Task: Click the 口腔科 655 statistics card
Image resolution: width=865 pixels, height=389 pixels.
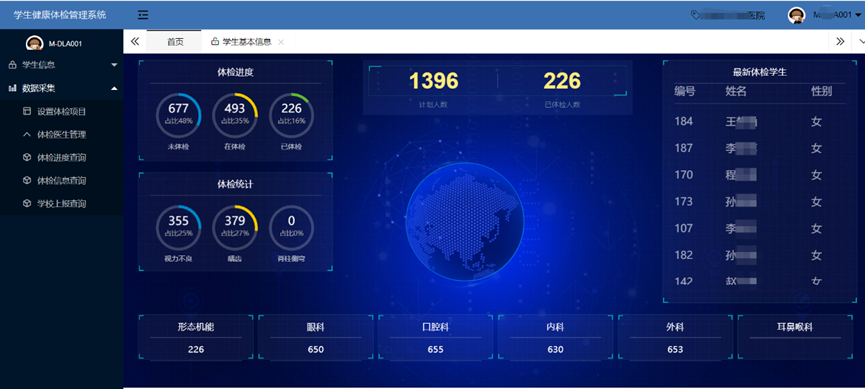Action: pos(435,337)
